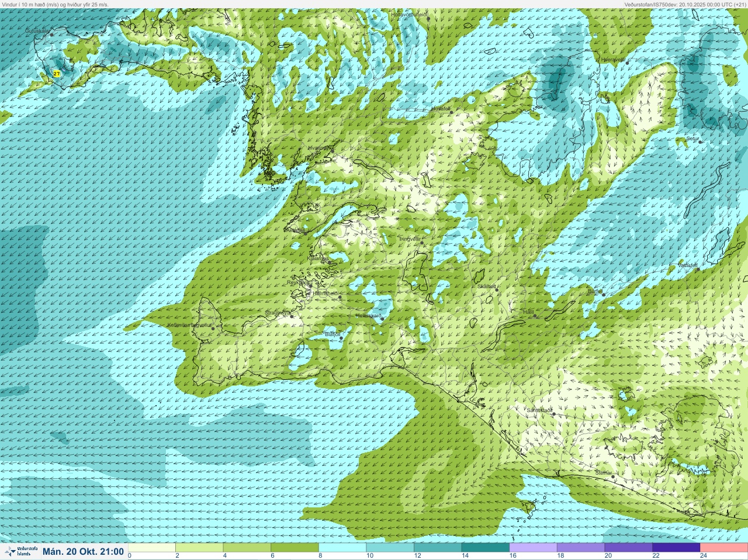Click the Veðurstofa Íslands logo
This screenshot has height=560, width=748.
(20, 551)
